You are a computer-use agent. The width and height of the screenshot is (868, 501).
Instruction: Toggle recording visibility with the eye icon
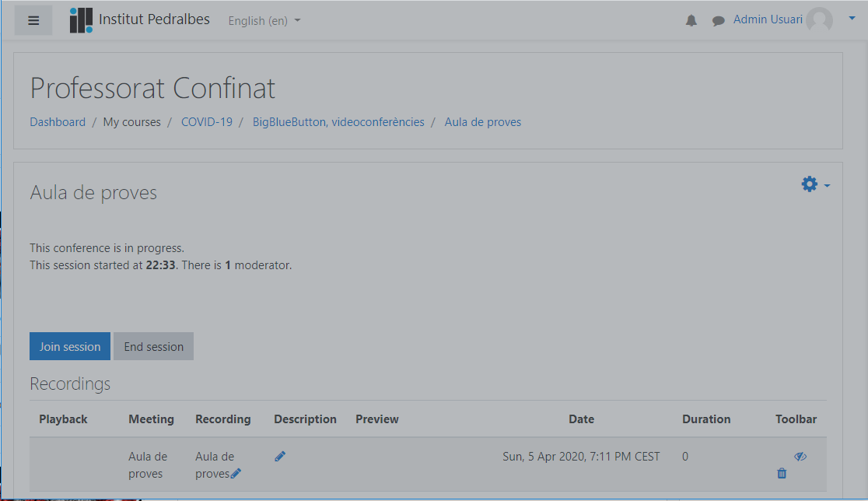[x=800, y=456]
